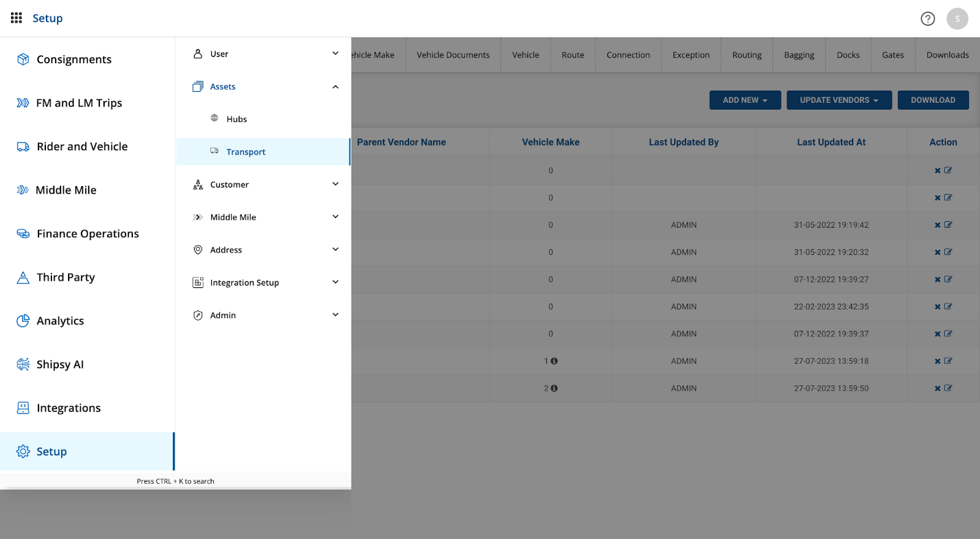Select Hubs under Assets menu
This screenshot has width=980, height=539.
(x=236, y=119)
